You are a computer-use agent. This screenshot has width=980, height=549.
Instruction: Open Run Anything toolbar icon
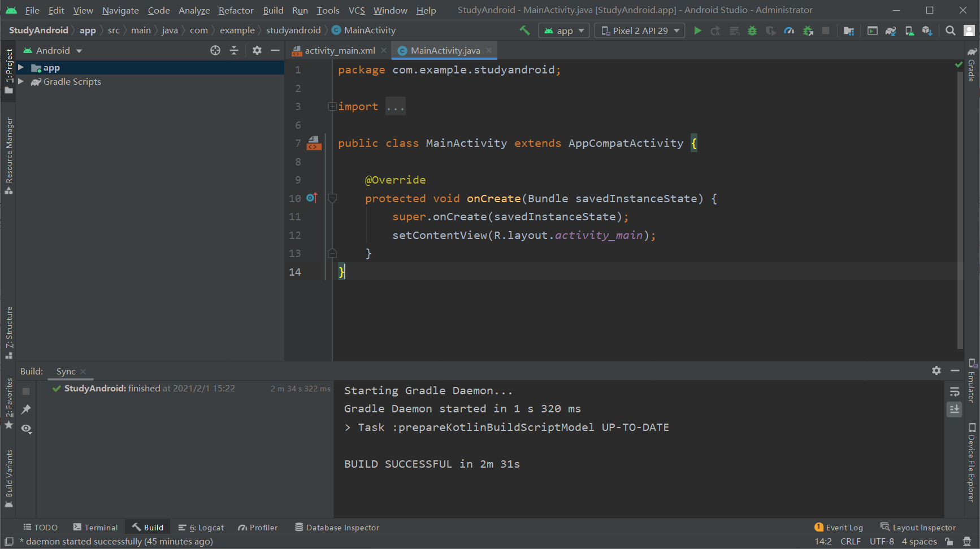pyautogui.click(x=873, y=30)
